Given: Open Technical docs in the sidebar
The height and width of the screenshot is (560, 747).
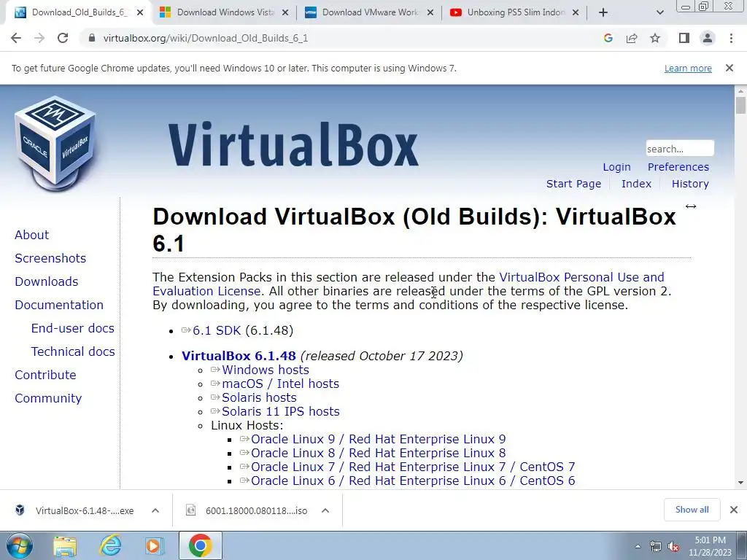Looking at the screenshot, I should point(73,351).
